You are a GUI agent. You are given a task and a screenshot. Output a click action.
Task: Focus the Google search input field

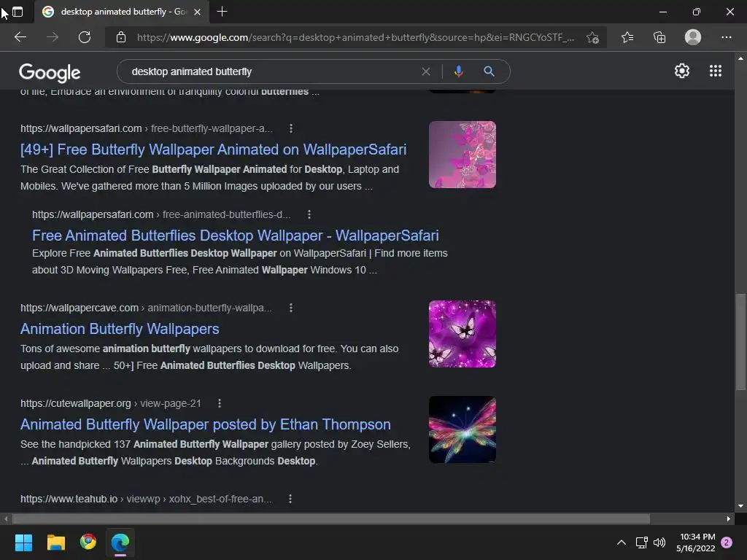271,71
